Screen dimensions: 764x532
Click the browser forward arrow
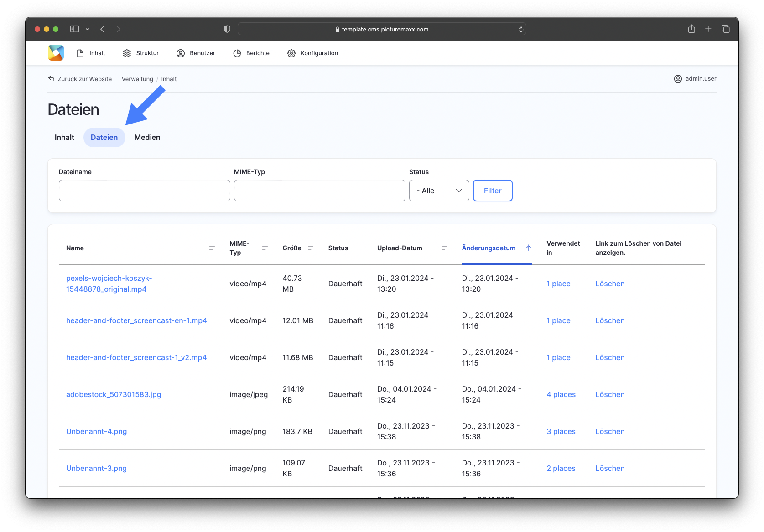119,29
